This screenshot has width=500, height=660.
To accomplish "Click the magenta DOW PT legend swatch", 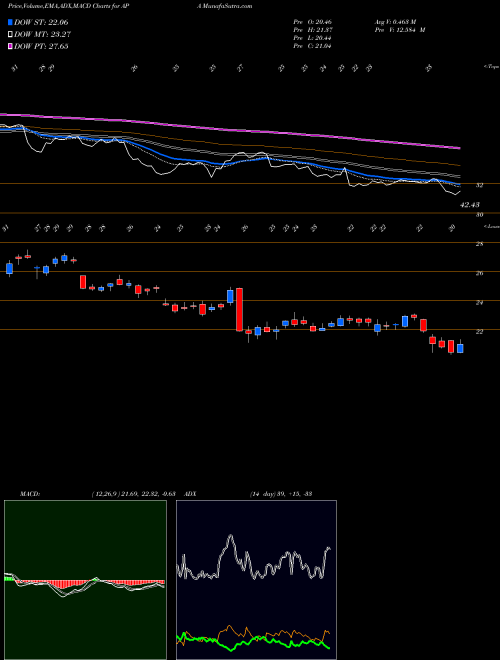I will tap(11, 46).
